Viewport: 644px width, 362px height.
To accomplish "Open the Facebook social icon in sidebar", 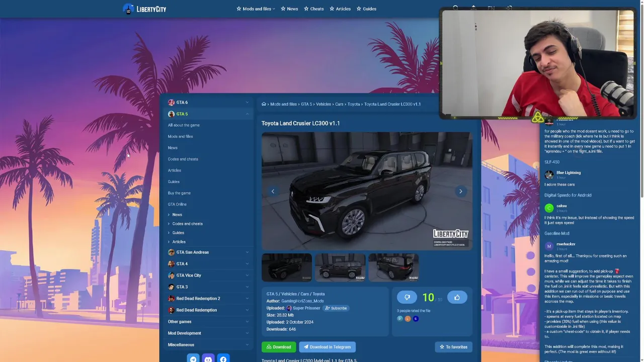I will pos(223,359).
